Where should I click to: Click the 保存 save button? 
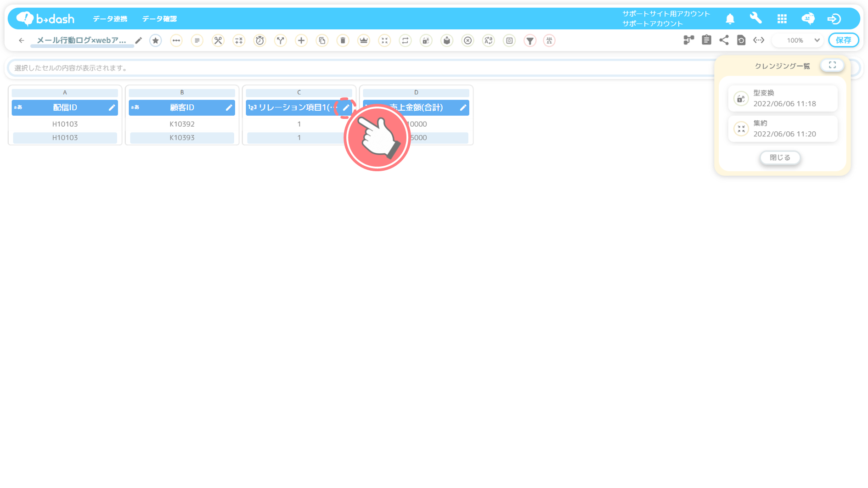tap(844, 40)
